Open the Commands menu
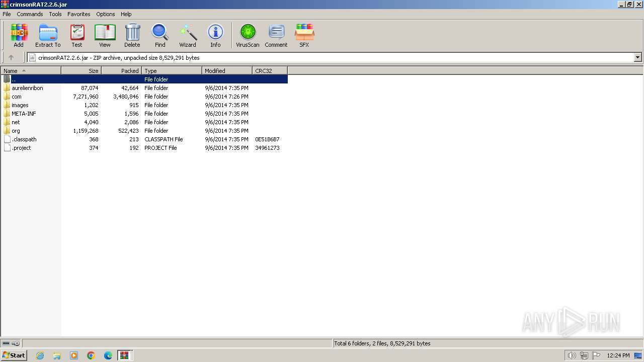The height and width of the screenshot is (362, 644). pos(30,14)
